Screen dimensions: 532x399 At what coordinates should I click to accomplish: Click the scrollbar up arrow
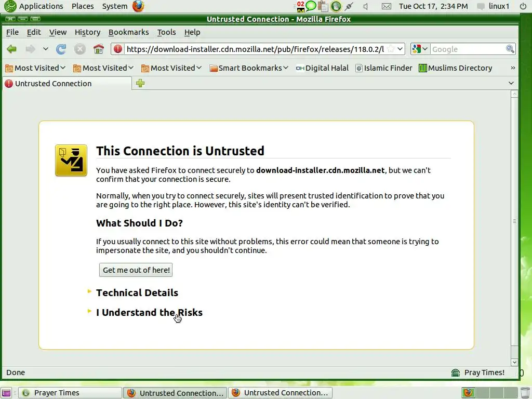[x=514, y=94]
